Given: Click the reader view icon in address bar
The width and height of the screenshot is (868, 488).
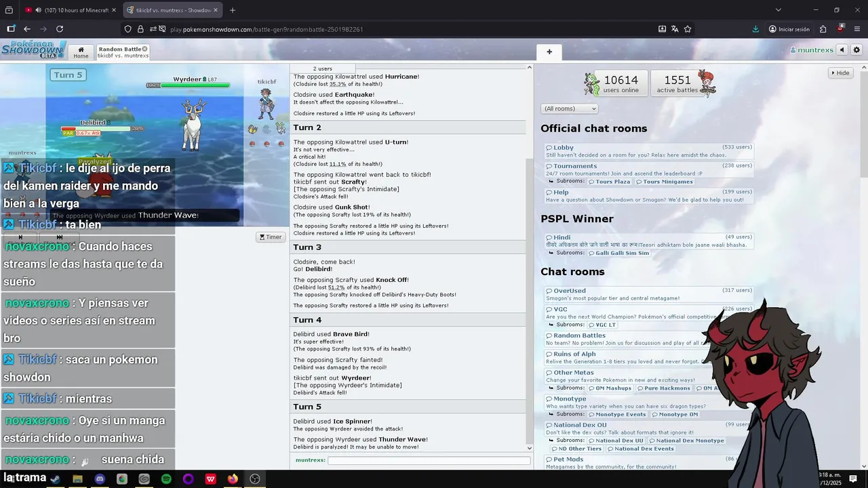Looking at the screenshot, I should (662, 29).
